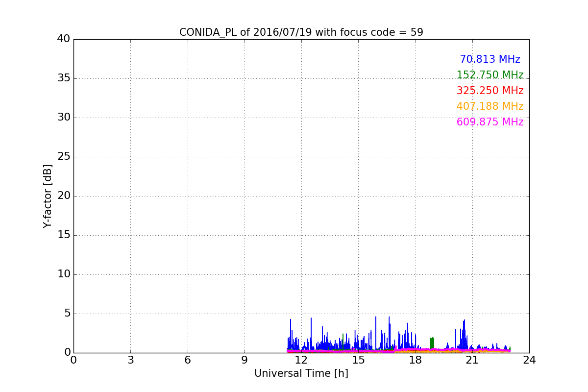Click the x-axis tick label 18
The width and height of the screenshot is (588, 392).
click(416, 360)
